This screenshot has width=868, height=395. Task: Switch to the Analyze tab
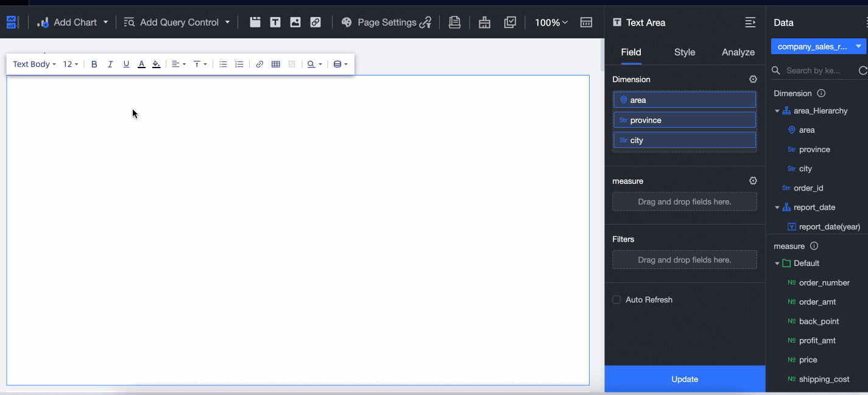(738, 52)
